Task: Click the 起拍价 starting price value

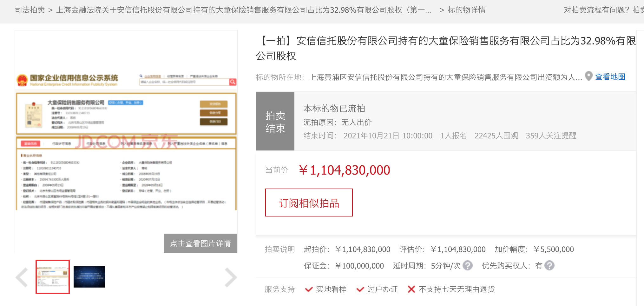Action: pyautogui.click(x=363, y=249)
